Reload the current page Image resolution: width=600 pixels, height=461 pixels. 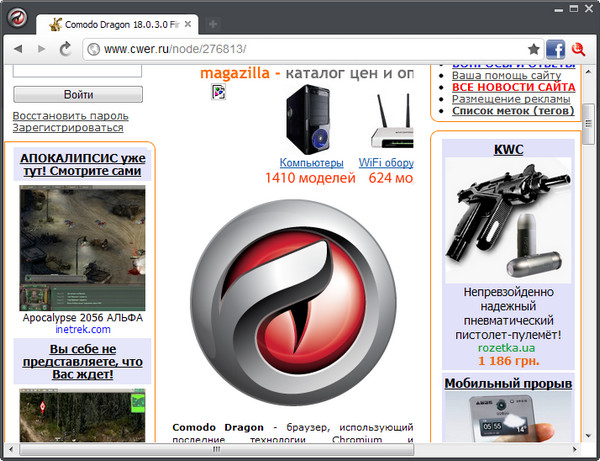tap(66, 48)
